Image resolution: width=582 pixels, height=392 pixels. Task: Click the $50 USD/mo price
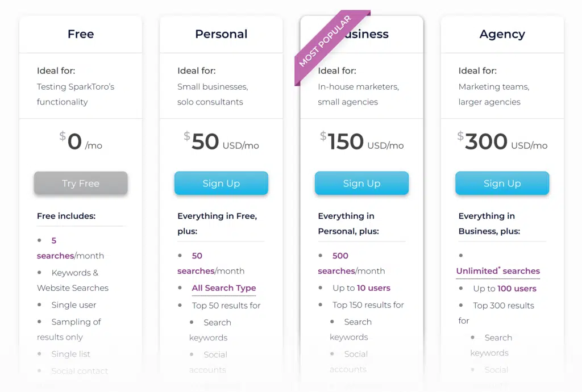point(221,142)
